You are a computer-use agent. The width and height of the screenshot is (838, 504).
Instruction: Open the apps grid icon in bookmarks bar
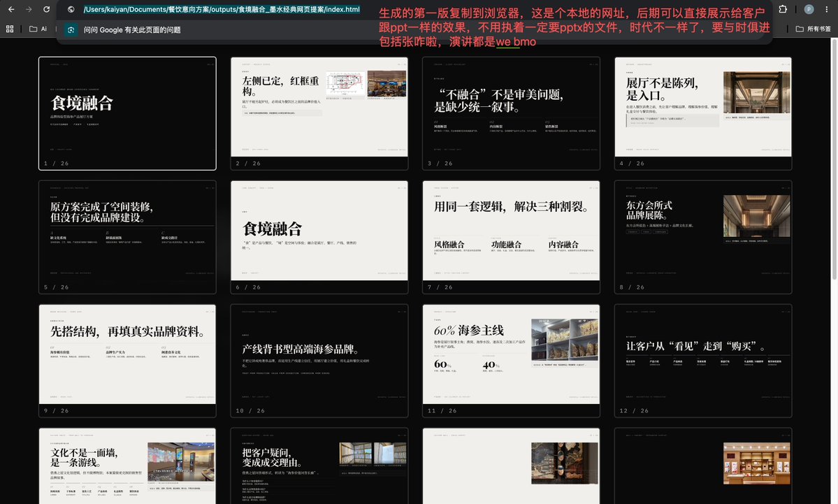tap(10, 29)
